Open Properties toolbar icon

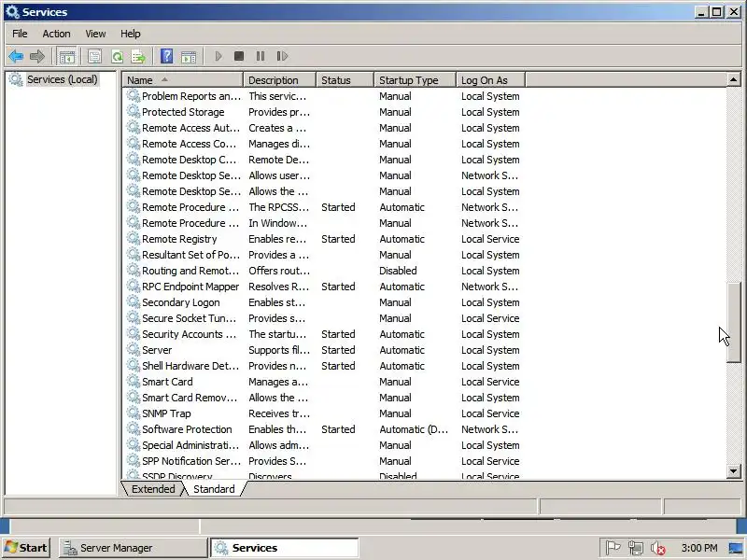(95, 56)
